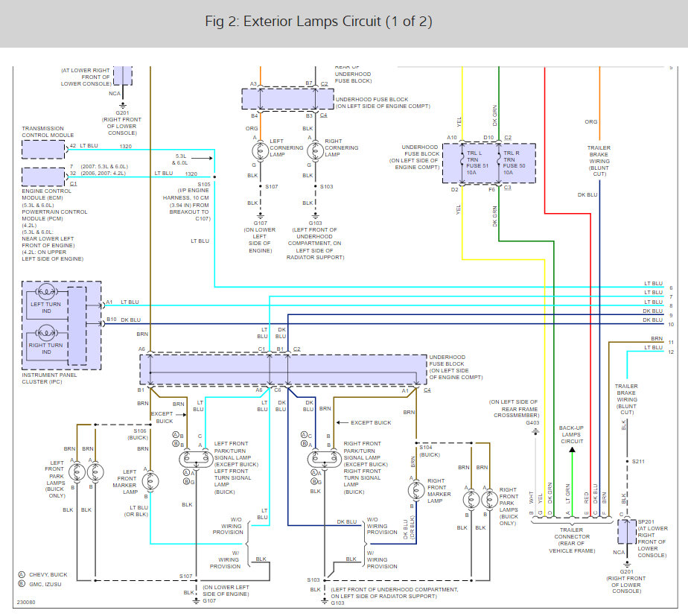Click the 'LEFT FRONT MARKER LAMP' label

point(125,482)
